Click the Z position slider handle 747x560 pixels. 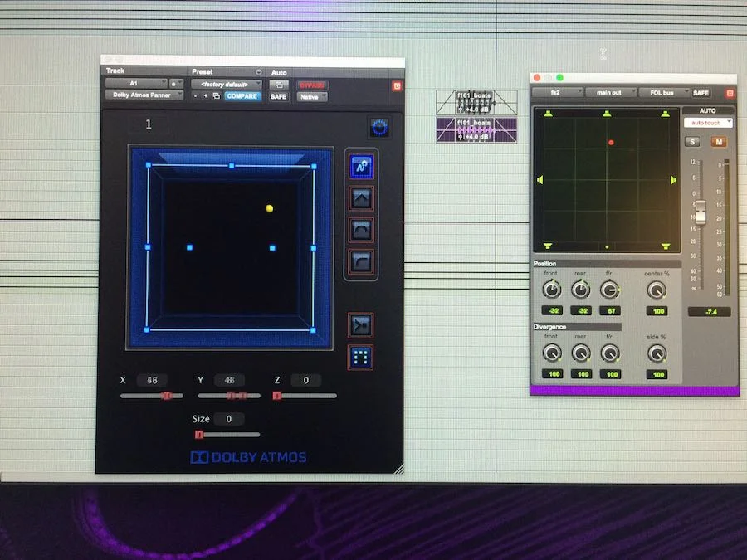[276, 395]
